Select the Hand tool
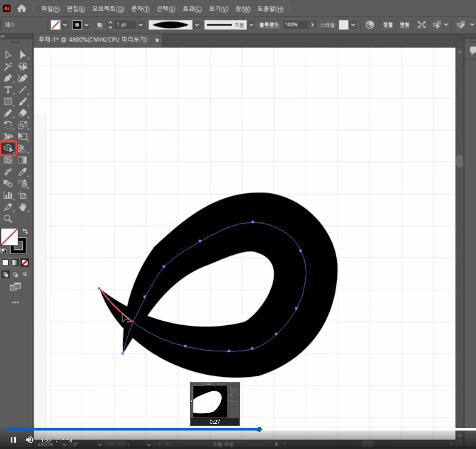 [x=22, y=207]
